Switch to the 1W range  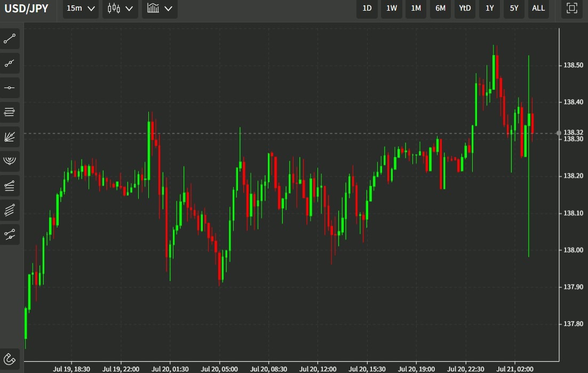pos(392,9)
